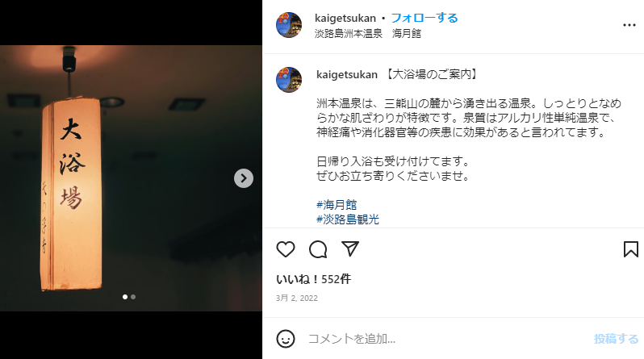Click kaigetsukan username in caption
Image resolution: width=644 pixels, height=359 pixels.
pyautogui.click(x=347, y=74)
